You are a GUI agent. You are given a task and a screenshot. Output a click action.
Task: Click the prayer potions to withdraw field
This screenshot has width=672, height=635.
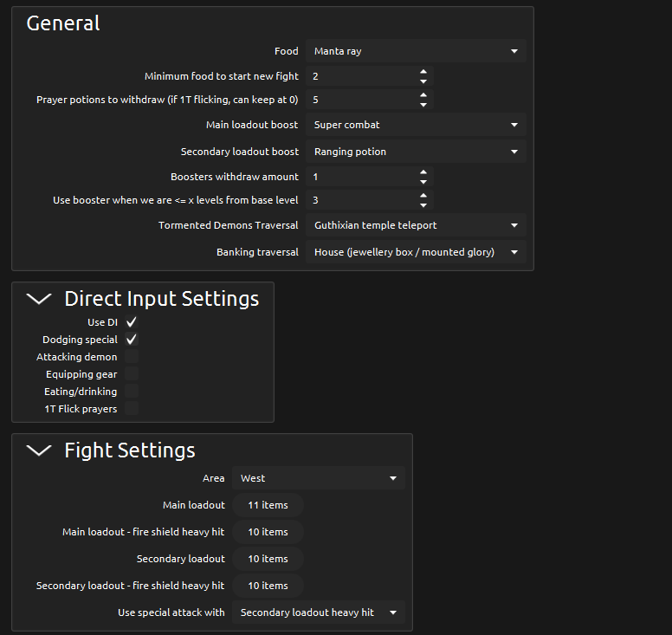pyautogui.click(x=360, y=100)
